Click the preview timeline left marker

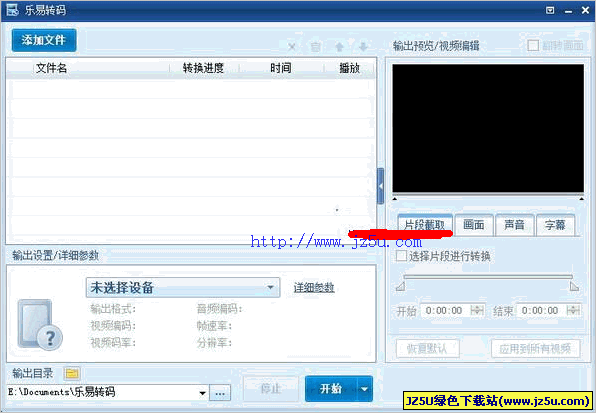(395, 198)
